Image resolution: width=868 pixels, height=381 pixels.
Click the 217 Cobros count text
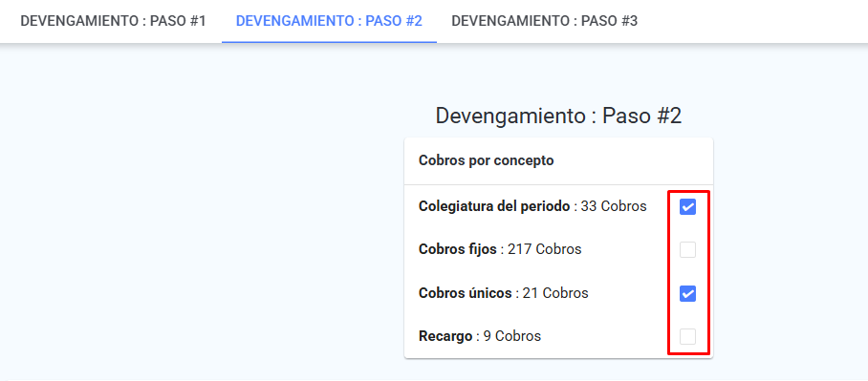click(544, 250)
